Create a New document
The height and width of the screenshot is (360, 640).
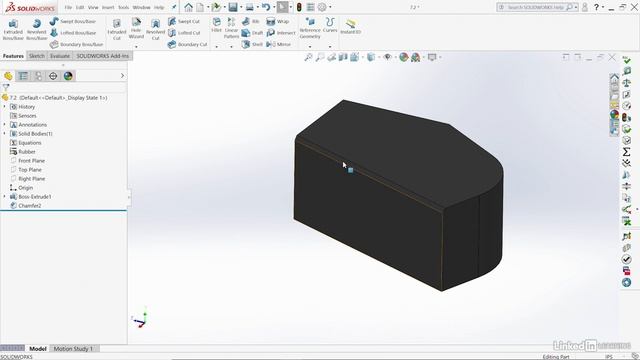click(200, 7)
